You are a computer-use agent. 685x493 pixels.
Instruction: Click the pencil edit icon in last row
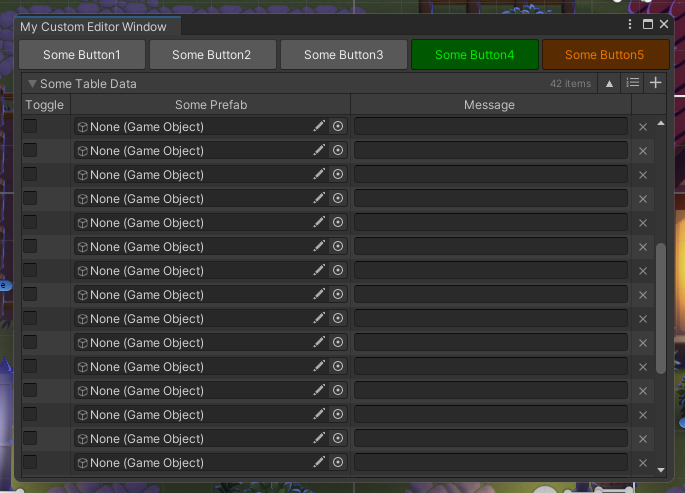(x=319, y=462)
